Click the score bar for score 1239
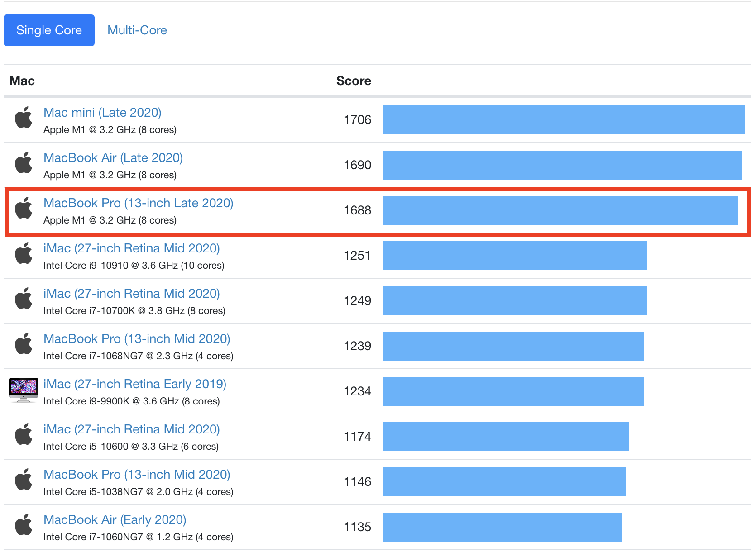This screenshot has width=756, height=552. tap(513, 346)
